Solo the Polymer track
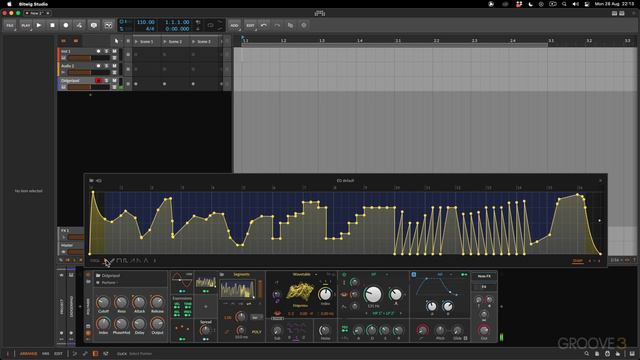 [x=107, y=80]
